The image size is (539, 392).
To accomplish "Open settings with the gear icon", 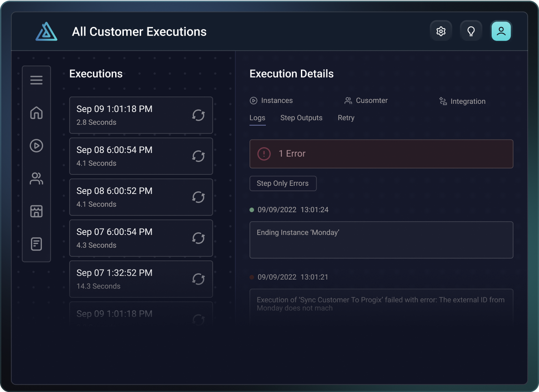I will (x=441, y=31).
